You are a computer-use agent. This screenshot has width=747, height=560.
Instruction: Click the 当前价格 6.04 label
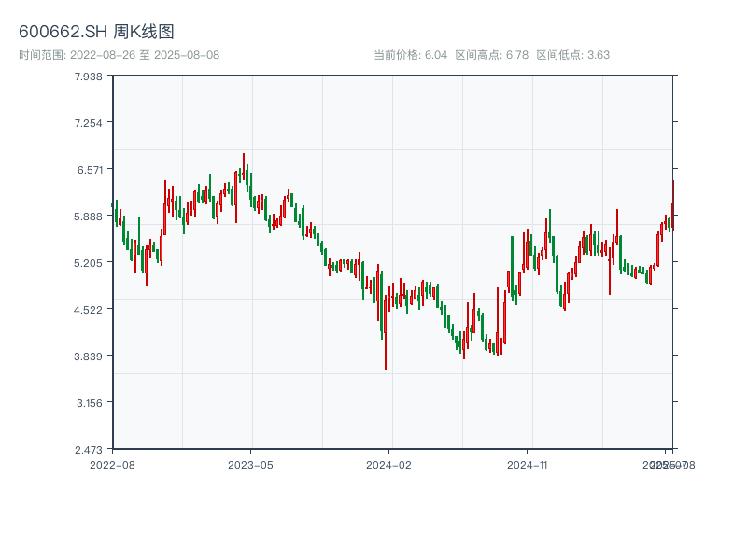point(410,55)
